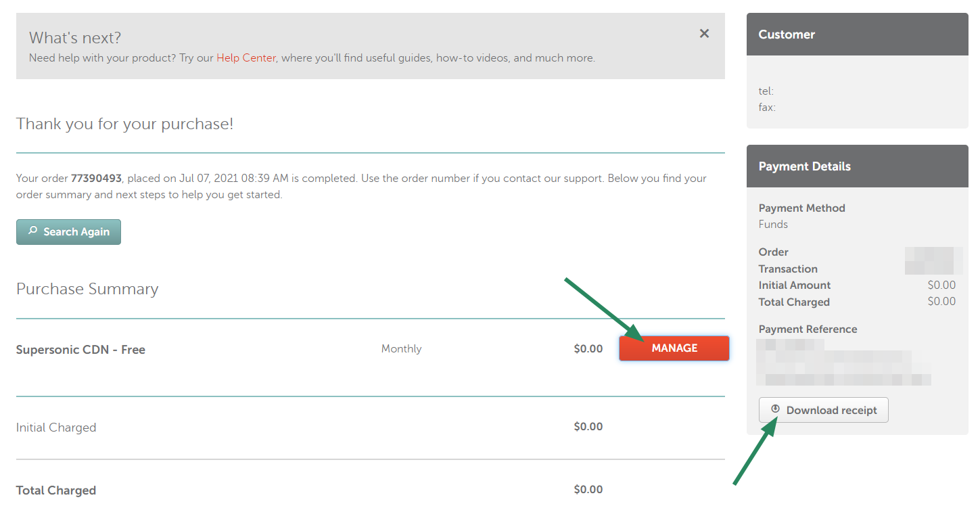This screenshot has height=506, width=980.
Task: Click the magnifier icon in Search Again
Action: pyautogui.click(x=32, y=231)
